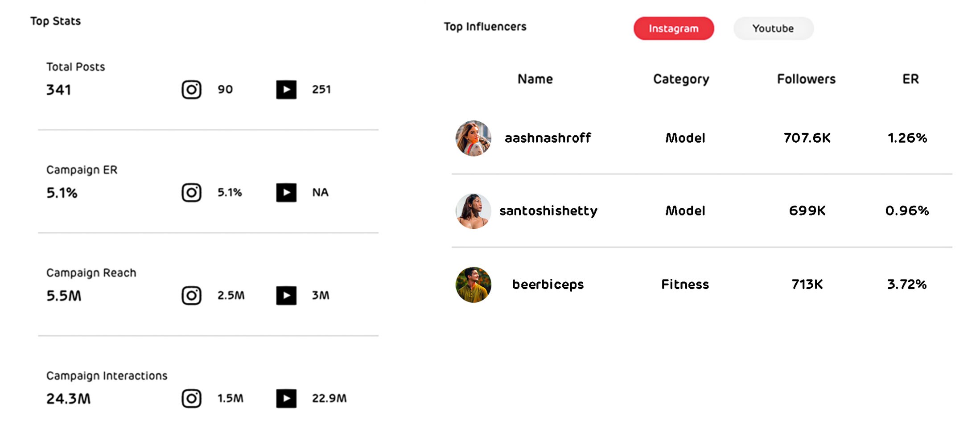980x421 pixels.
Task: Click YouTube icon beside 3M reach
Action: click(x=286, y=296)
